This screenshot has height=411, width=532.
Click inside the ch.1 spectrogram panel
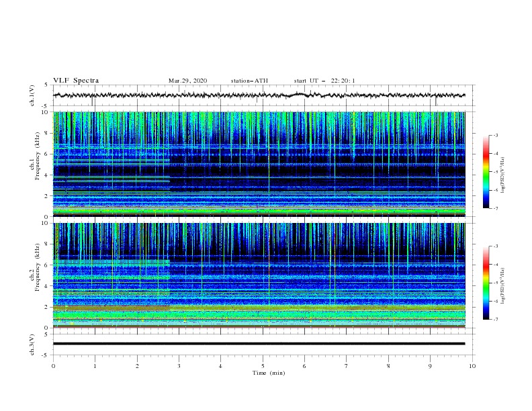[259, 164]
